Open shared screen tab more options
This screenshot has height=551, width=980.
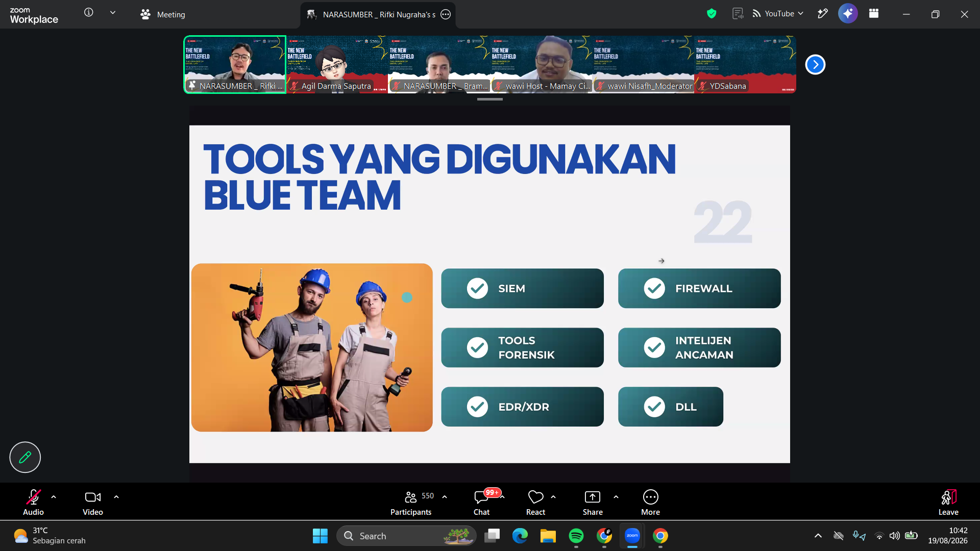point(446,14)
